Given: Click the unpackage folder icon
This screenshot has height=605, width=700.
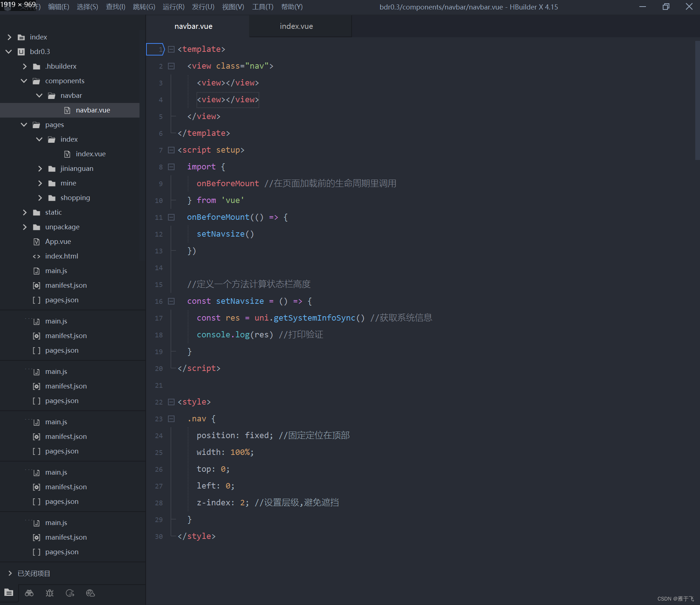Looking at the screenshot, I should (x=37, y=227).
